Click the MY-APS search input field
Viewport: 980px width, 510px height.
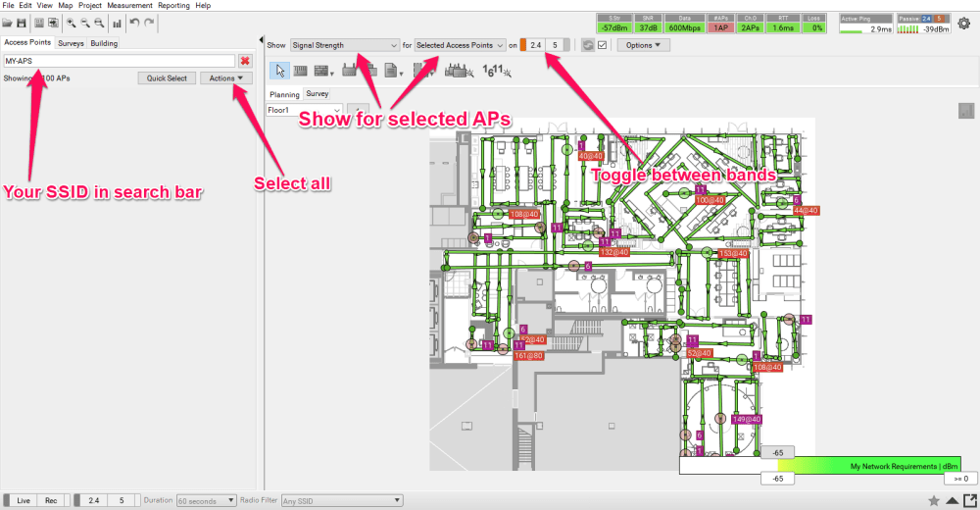(x=120, y=61)
